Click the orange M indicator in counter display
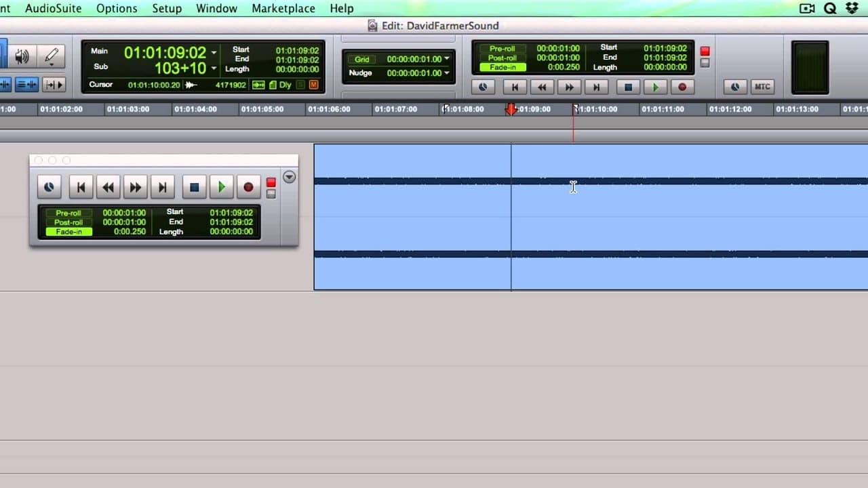This screenshot has width=868, height=488. tap(314, 85)
